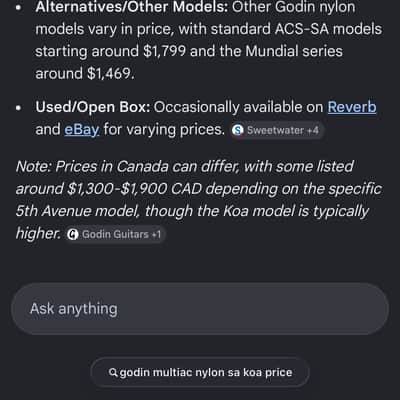This screenshot has height=400, width=400.
Task: Open the Godin Guitars +1 sources chip
Action: tap(114, 234)
